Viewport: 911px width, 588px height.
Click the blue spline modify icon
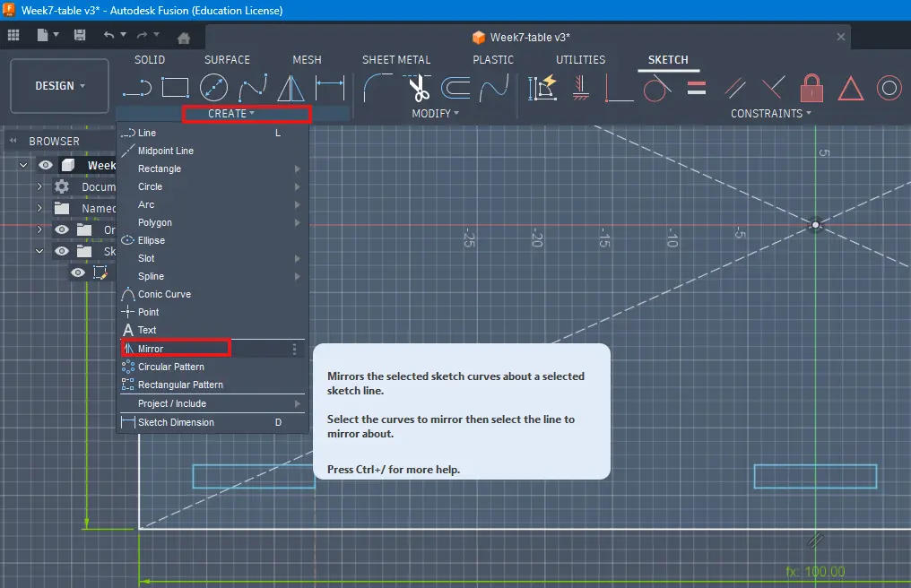pos(494,88)
